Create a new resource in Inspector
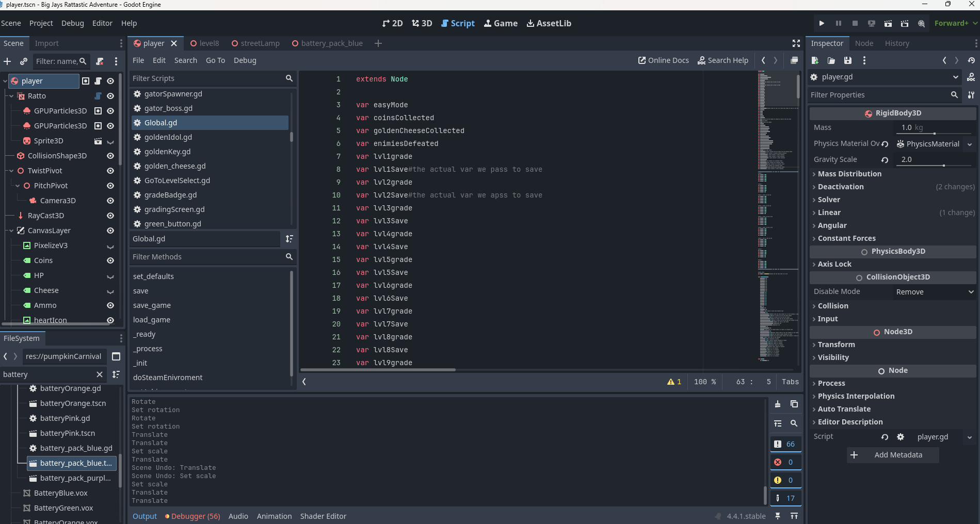980x524 pixels. point(815,60)
